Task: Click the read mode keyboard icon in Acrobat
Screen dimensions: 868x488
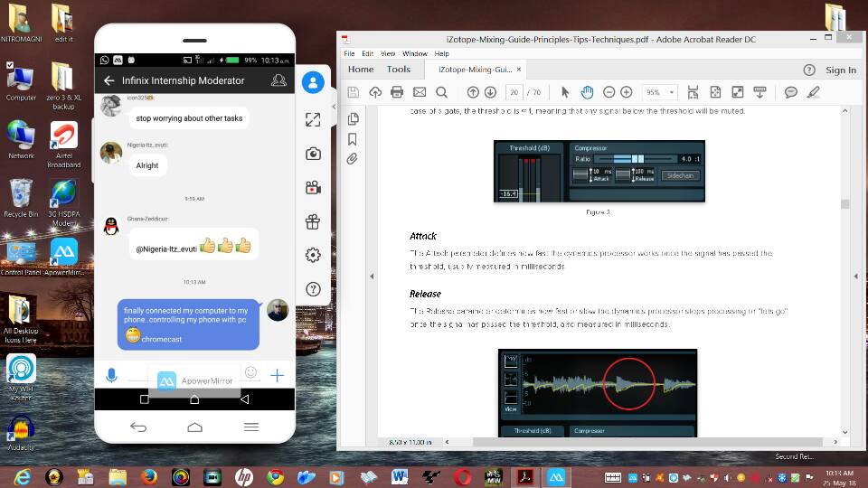Action: point(760,92)
